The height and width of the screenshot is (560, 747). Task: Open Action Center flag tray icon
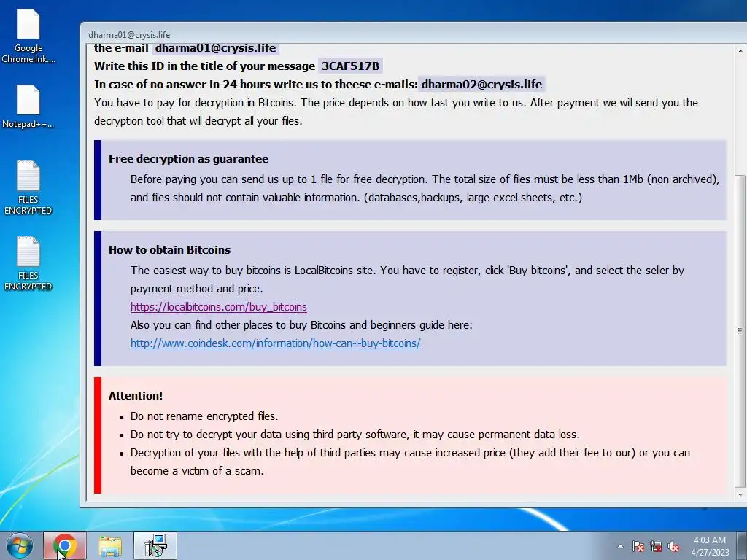click(638, 546)
